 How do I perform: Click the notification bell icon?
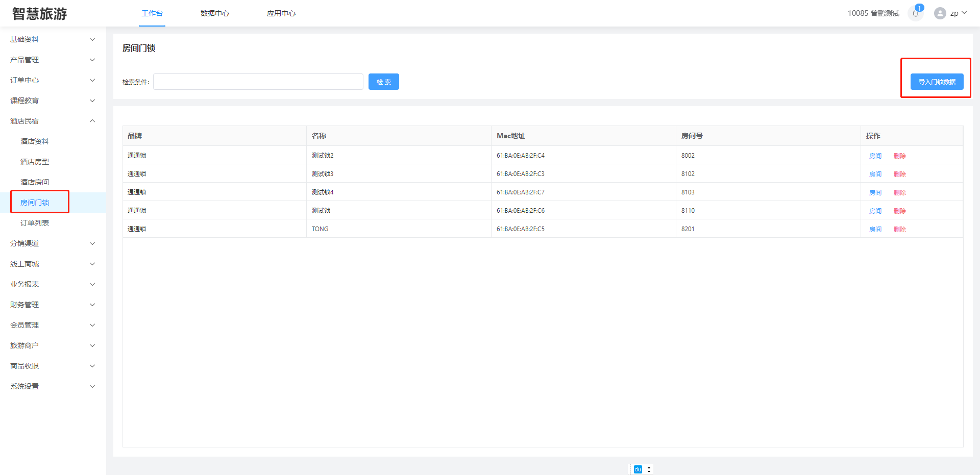click(x=916, y=13)
